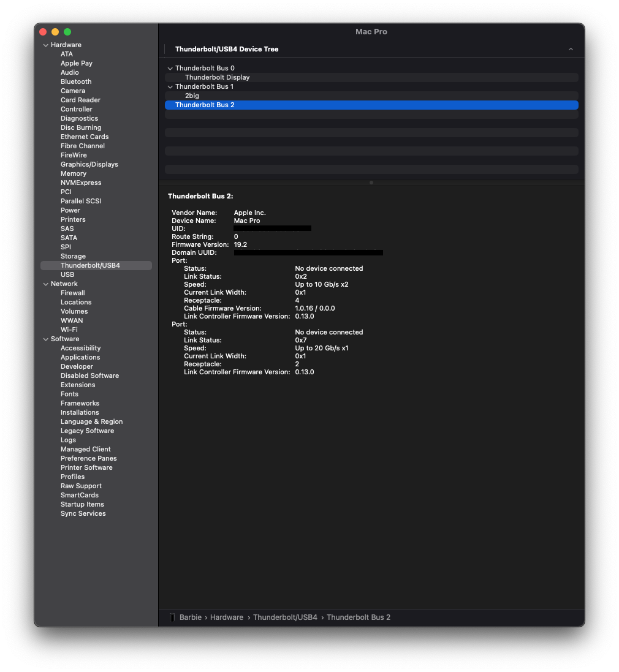
Task: Open Apple Pay hardware info
Action: coord(77,64)
